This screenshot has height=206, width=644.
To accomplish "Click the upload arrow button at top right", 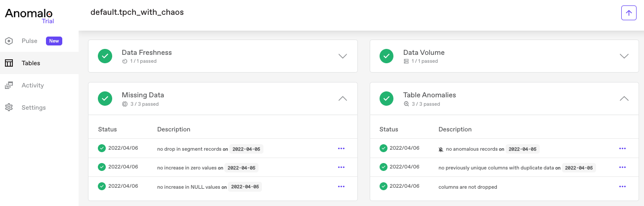I will tap(629, 13).
